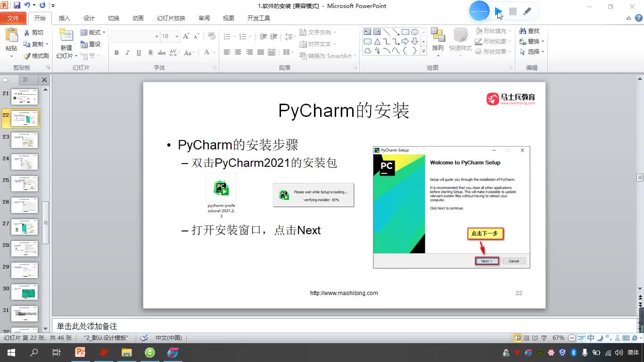The image size is (644, 362).
Task: Switch to the Outline pane tab
Action: click(x=25, y=80)
